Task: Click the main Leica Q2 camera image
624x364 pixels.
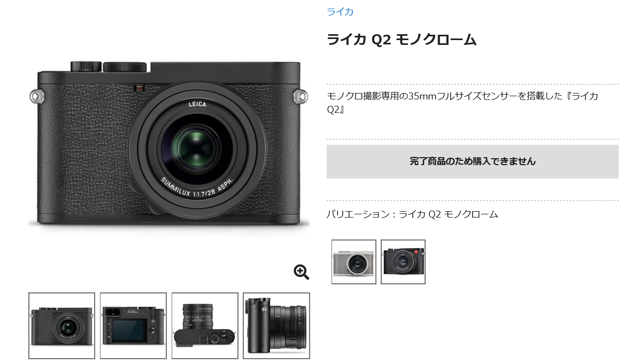Action: [169, 143]
